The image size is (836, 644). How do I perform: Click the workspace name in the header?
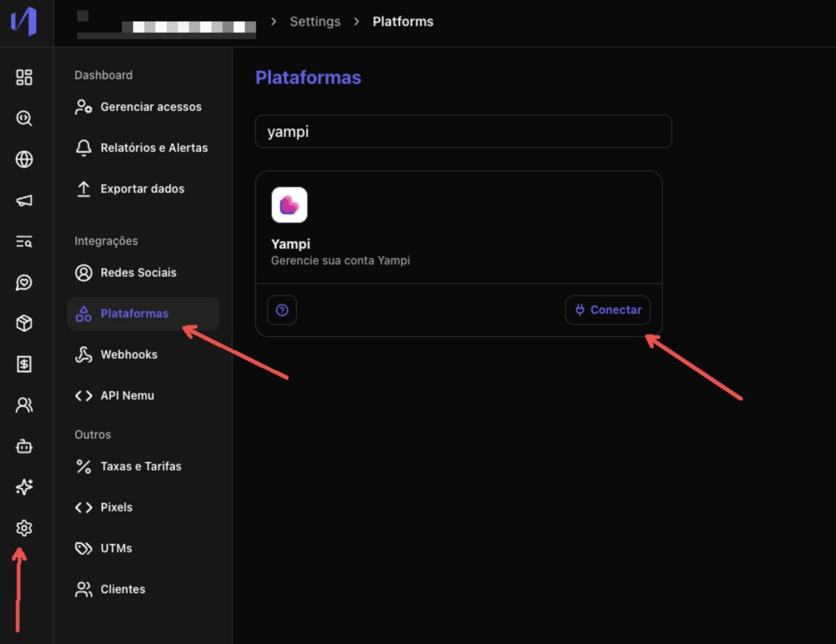click(166, 24)
